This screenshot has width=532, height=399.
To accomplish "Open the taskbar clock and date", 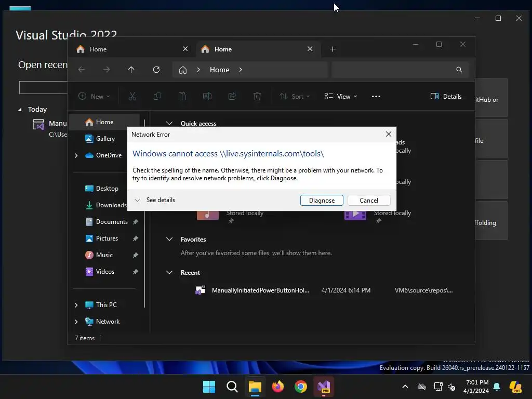I will point(476,387).
